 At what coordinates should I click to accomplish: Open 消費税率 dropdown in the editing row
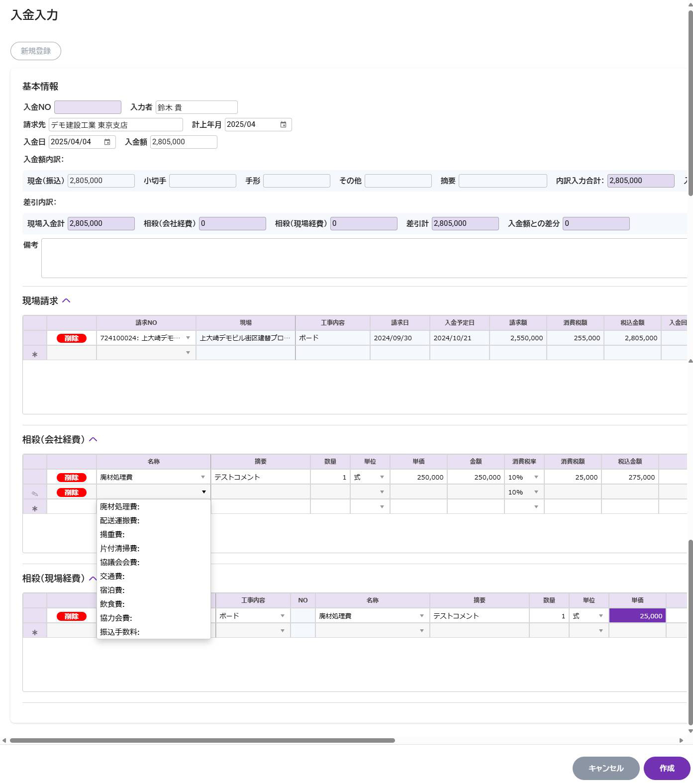536,492
